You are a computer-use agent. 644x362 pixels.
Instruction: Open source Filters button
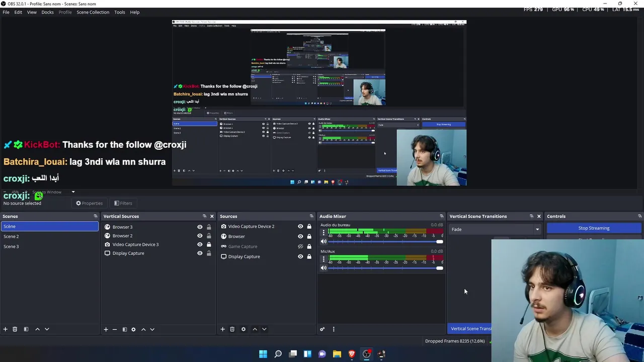[x=123, y=203]
